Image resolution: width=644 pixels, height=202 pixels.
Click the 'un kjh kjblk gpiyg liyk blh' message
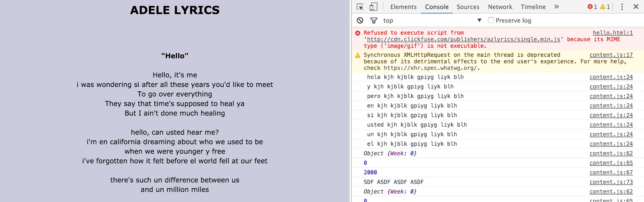pyautogui.click(x=412, y=134)
